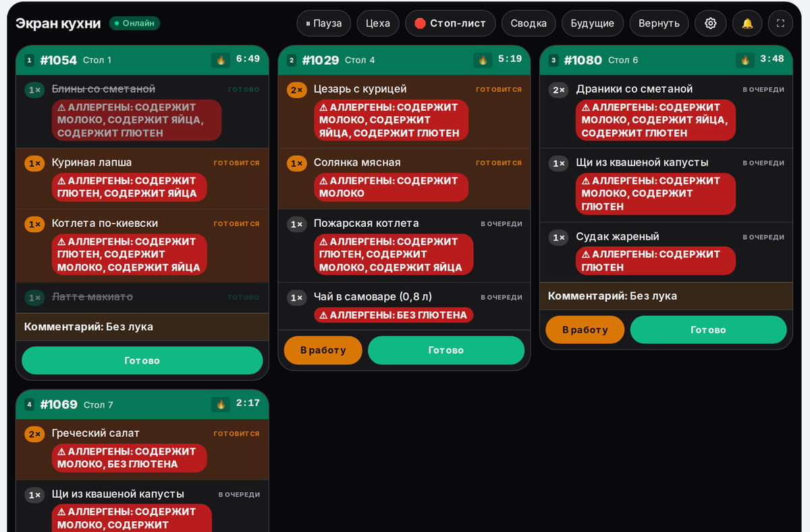This screenshot has height=532, width=810.
Task: Select the Пожарская котлета item
Action: coord(404,246)
